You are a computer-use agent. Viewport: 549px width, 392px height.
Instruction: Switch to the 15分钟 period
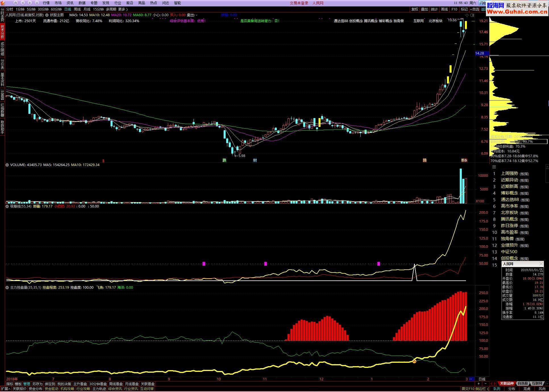pos(98,9)
